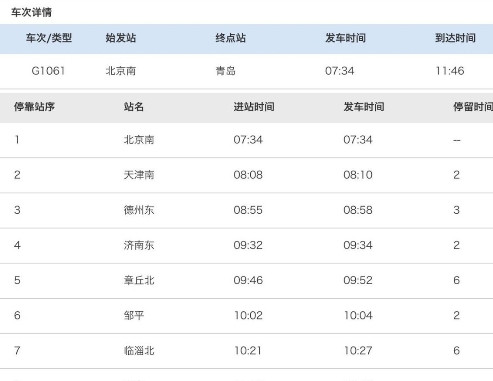
Task: Click departure time 09:52
Action: 358,280
